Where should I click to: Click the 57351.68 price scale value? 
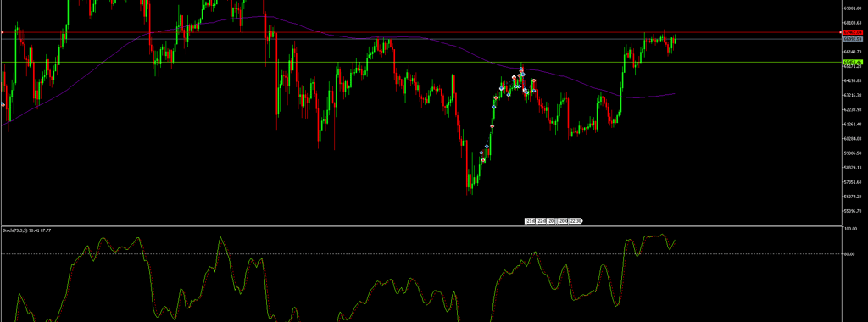[853, 182]
